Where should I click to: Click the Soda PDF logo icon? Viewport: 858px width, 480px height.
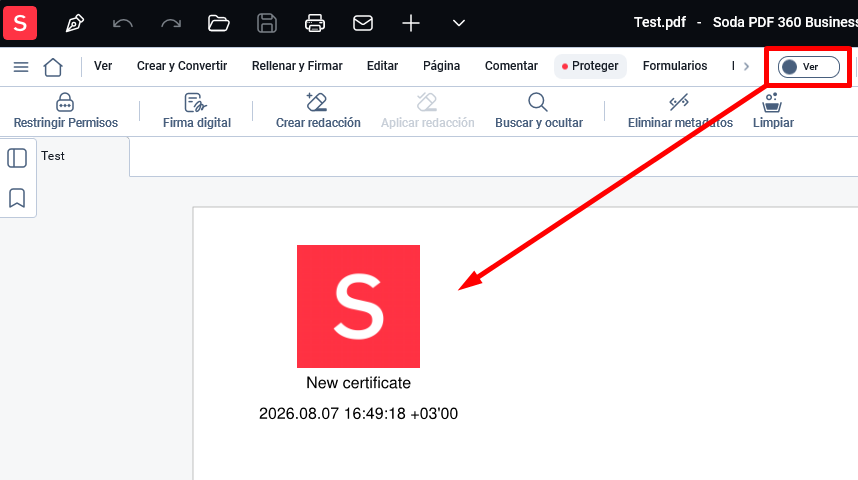20,23
